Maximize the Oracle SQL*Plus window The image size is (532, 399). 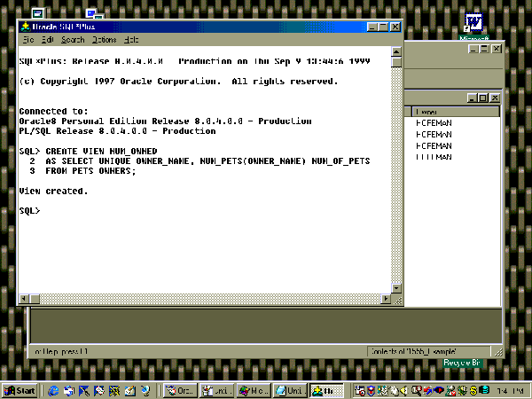[x=383, y=27]
